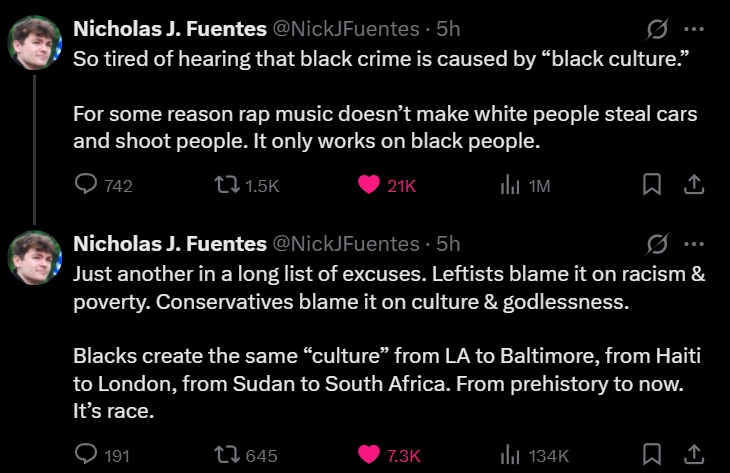This screenshot has width=730, height=473.
Task: Open view analytics showing 1M views
Action: tap(508, 185)
